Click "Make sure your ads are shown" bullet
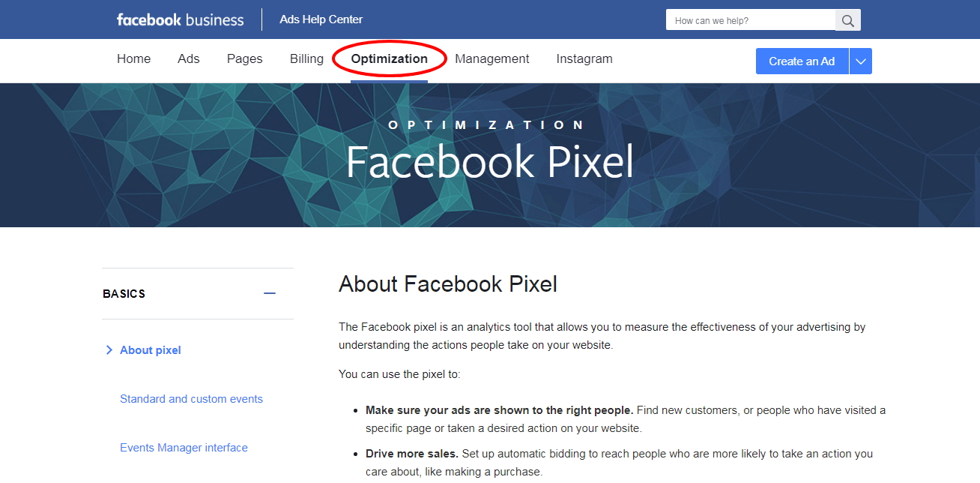This screenshot has width=980, height=483. 500,410
